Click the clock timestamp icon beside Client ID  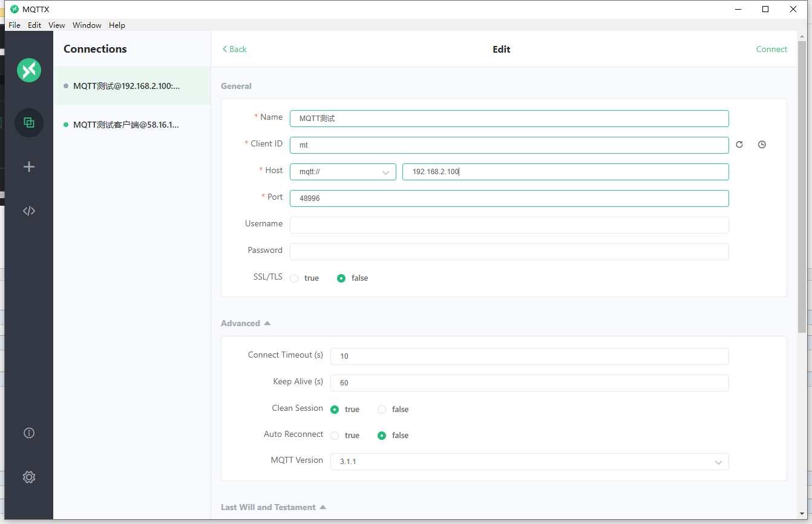pyautogui.click(x=762, y=145)
